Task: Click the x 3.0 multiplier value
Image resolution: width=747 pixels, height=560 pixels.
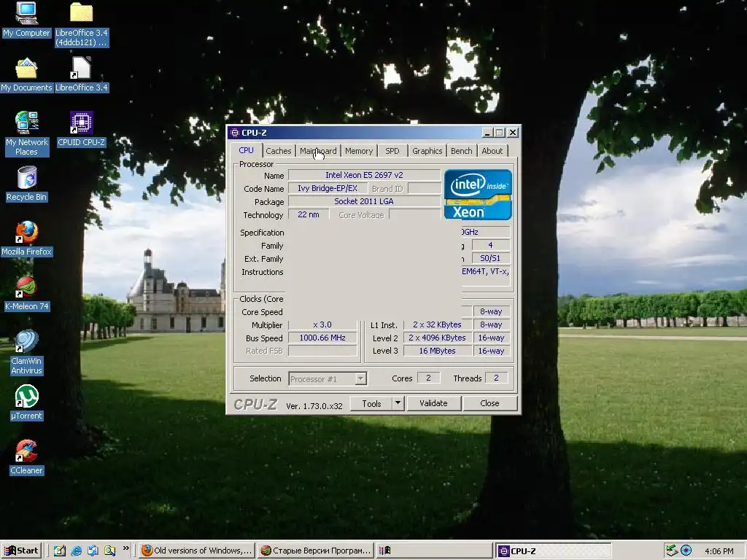Action: pos(322,324)
